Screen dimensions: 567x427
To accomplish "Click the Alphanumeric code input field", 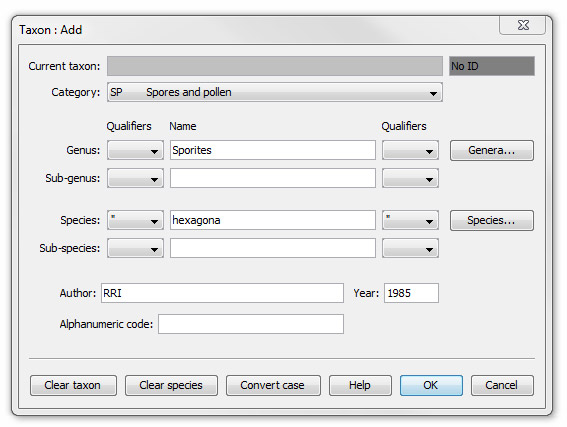I will click(x=251, y=324).
